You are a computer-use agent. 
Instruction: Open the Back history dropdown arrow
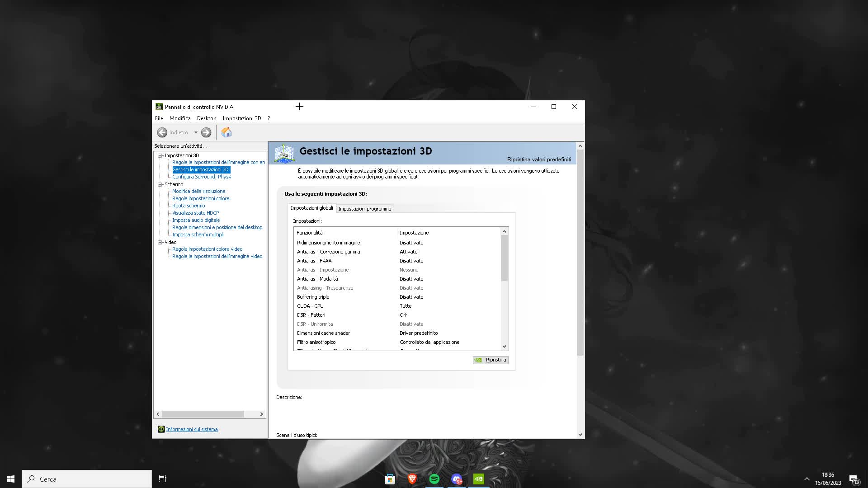(x=196, y=132)
